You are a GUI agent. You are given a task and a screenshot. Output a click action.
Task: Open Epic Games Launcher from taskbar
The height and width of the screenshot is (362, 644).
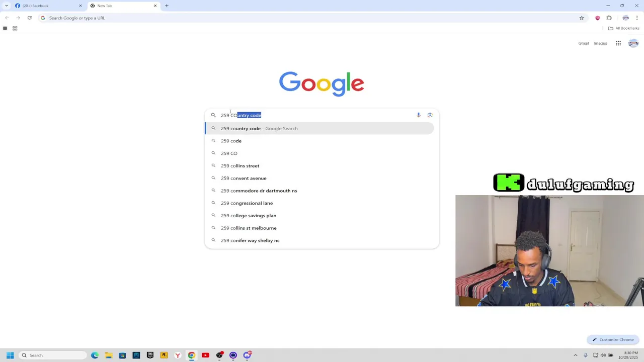[150, 355]
